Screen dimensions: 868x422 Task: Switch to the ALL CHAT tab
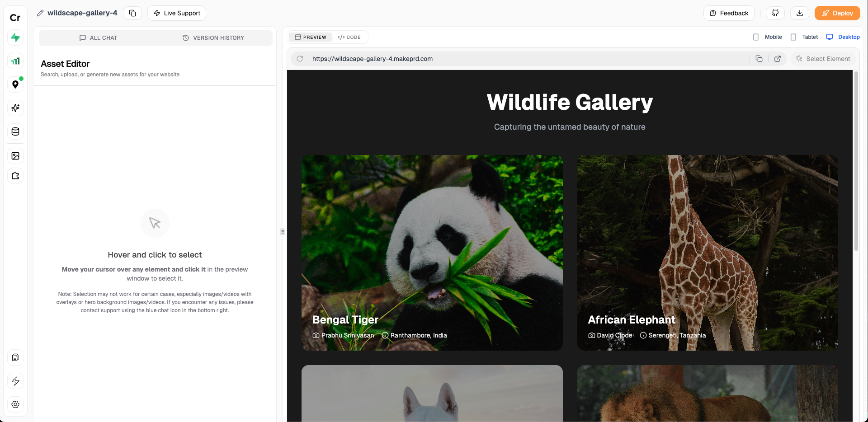[x=98, y=38]
